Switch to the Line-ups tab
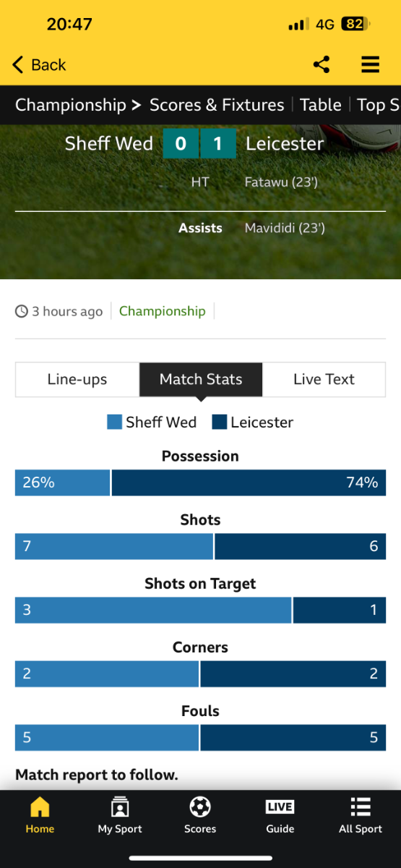 coord(77,379)
